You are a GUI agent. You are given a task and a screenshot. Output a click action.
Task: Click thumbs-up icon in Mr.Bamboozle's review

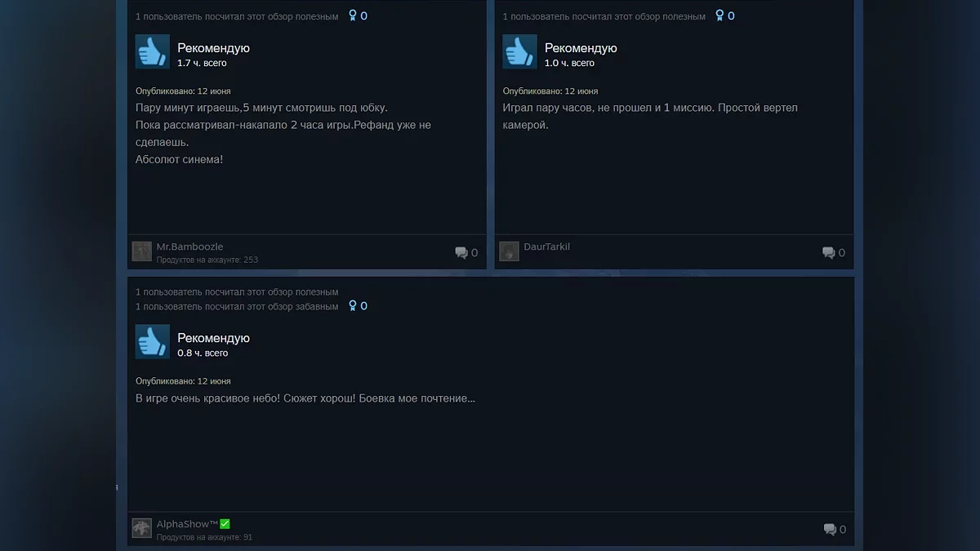pyautogui.click(x=153, y=51)
